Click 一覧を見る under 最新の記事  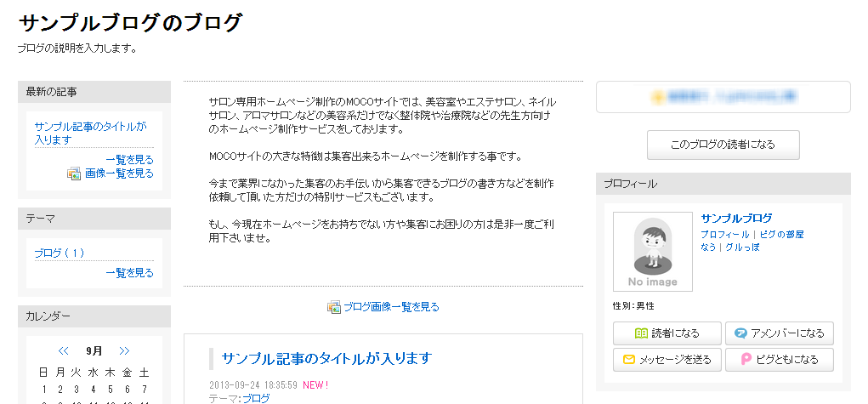coord(129,160)
